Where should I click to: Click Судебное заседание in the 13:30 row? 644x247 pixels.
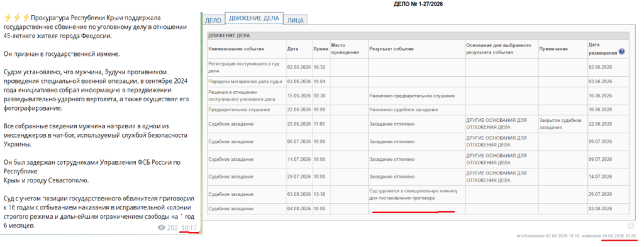click(230, 194)
